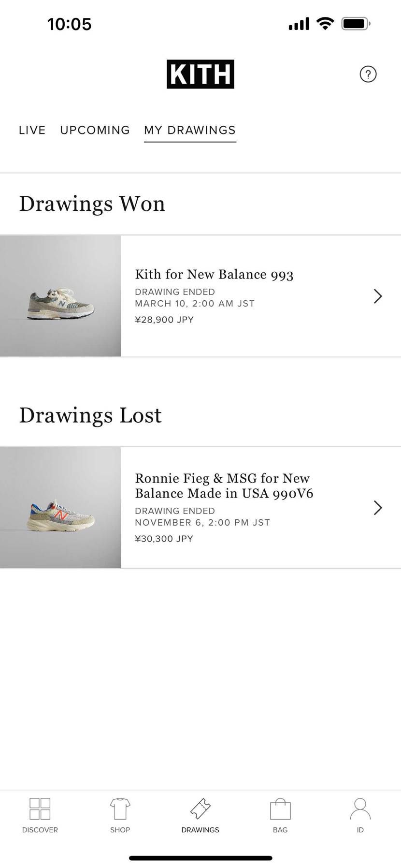Tap the Kith for New Balance 993 title

click(x=214, y=274)
